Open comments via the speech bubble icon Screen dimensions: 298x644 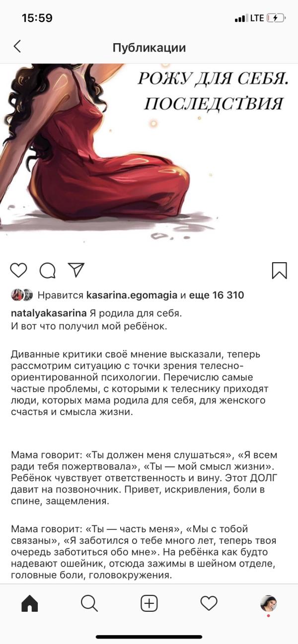(47, 270)
